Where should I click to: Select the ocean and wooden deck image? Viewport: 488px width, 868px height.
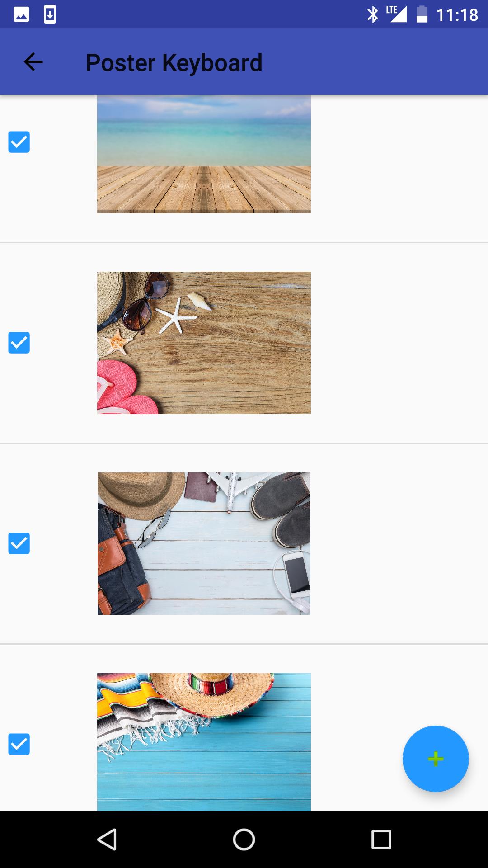[204, 154]
